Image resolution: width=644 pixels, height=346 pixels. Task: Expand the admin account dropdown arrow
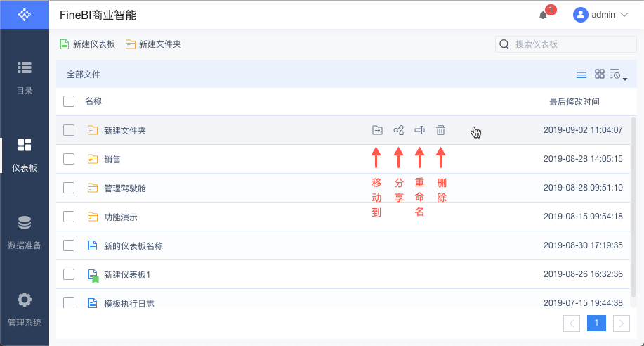624,15
